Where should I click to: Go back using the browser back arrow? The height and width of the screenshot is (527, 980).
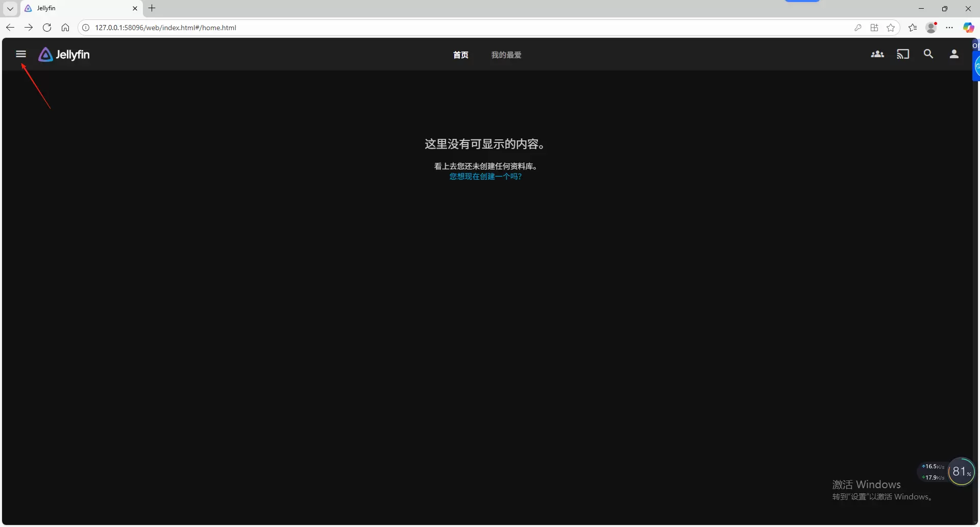(x=10, y=28)
